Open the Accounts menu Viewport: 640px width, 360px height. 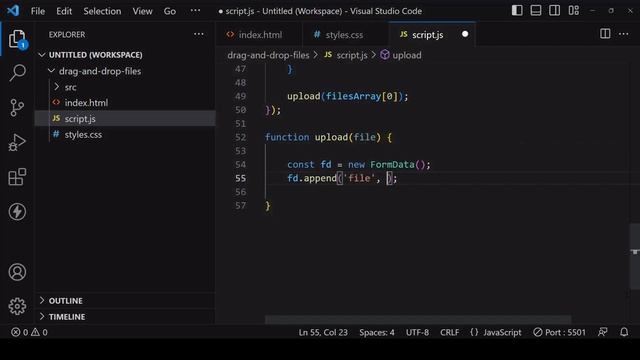point(17,272)
